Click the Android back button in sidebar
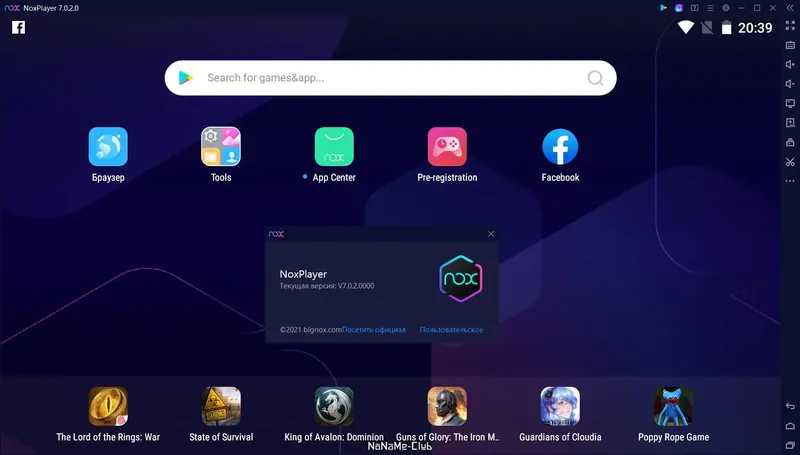Screen dimensions: 800x455 point(790,406)
